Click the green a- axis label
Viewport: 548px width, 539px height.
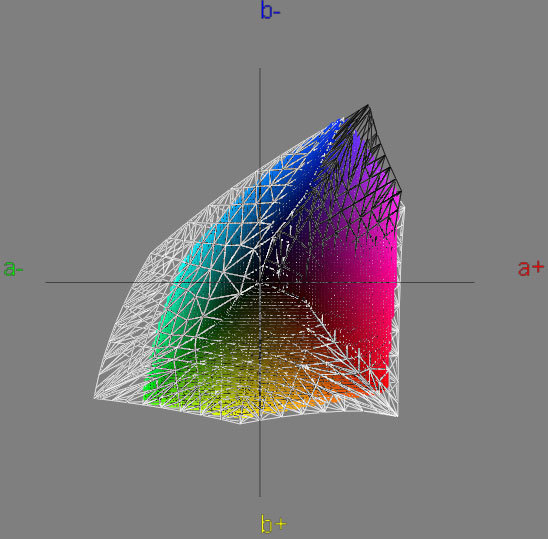13,269
